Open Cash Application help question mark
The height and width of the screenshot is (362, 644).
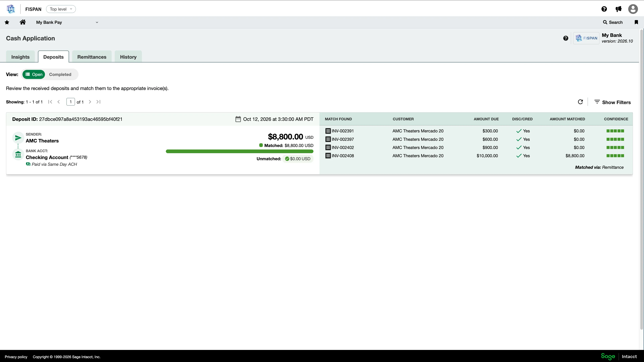pyautogui.click(x=566, y=38)
